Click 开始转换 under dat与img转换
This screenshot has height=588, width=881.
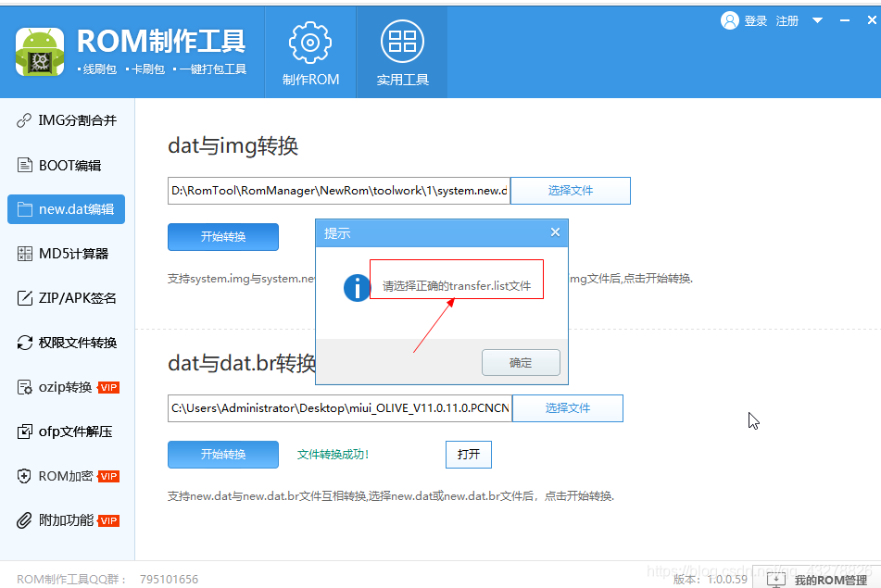(x=223, y=237)
